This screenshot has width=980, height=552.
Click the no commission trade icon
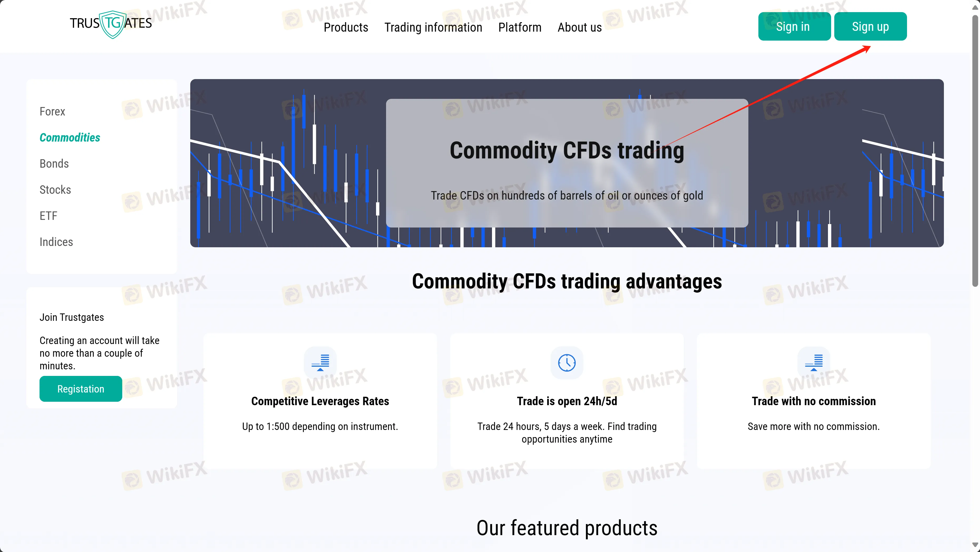click(814, 362)
